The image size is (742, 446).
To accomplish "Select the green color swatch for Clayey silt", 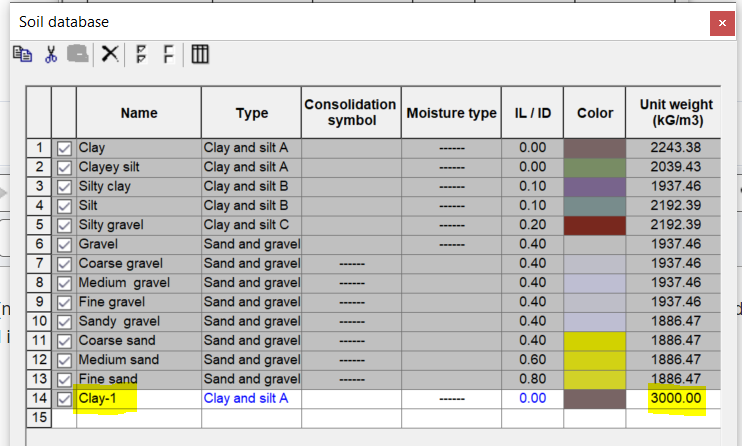I will click(x=594, y=168).
